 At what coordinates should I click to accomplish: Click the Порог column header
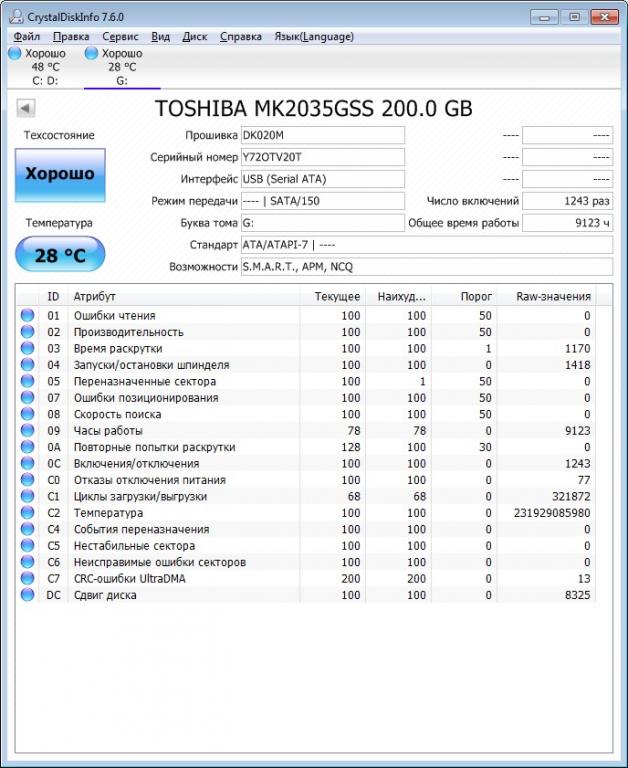[464, 296]
